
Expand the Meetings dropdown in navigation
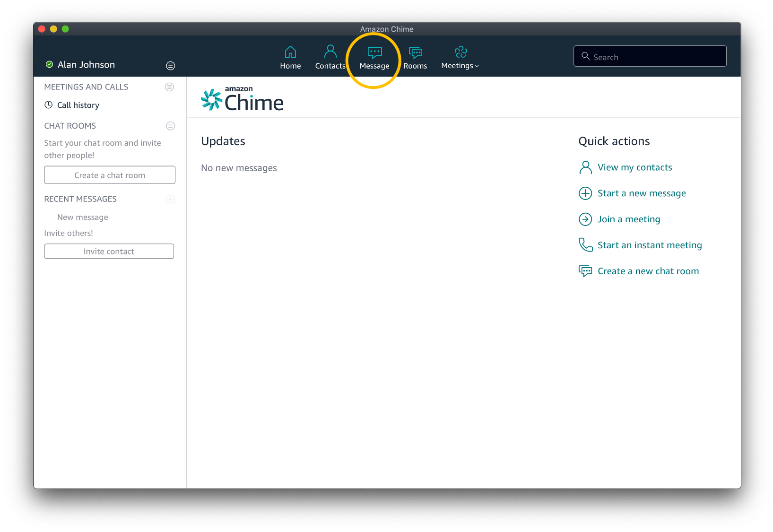[460, 66]
